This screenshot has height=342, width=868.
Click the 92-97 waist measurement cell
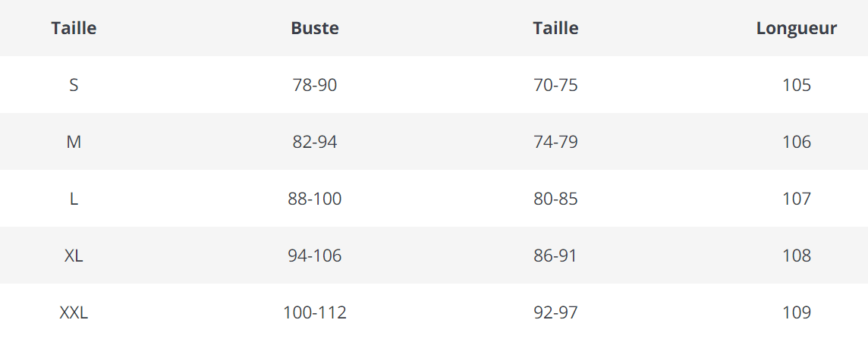point(555,312)
